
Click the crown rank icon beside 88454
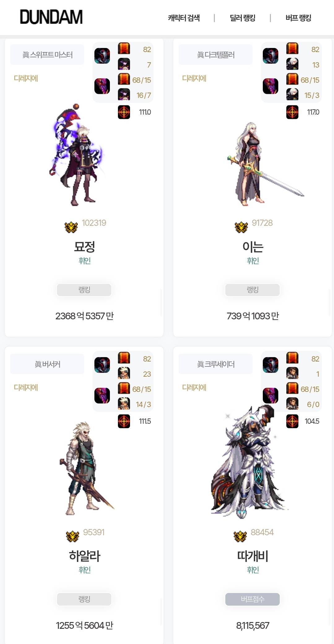pos(240,536)
